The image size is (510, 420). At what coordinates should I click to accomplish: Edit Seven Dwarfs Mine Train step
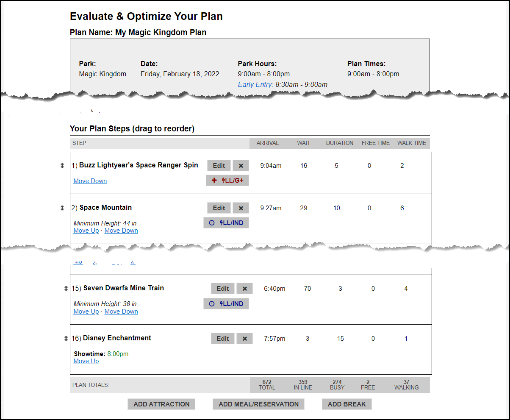(223, 289)
